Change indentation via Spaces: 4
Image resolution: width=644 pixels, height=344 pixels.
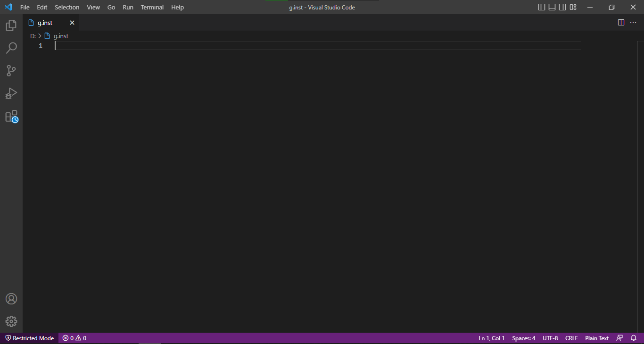click(x=523, y=338)
